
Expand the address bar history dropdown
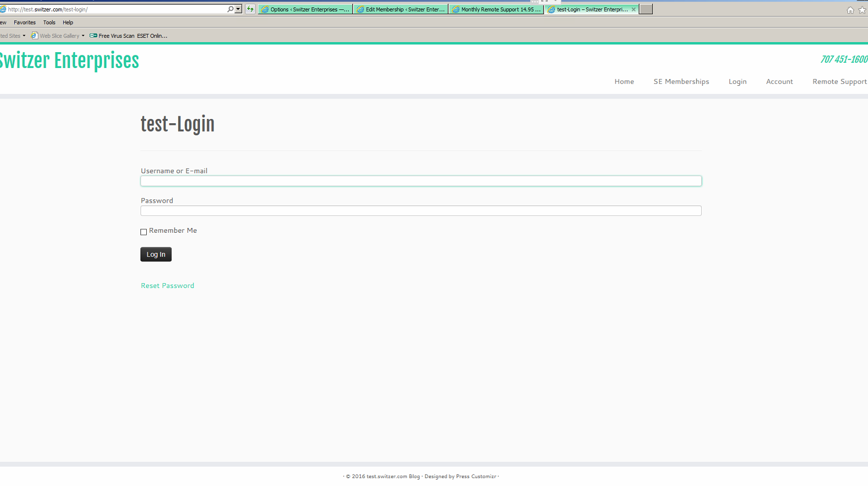click(x=238, y=9)
